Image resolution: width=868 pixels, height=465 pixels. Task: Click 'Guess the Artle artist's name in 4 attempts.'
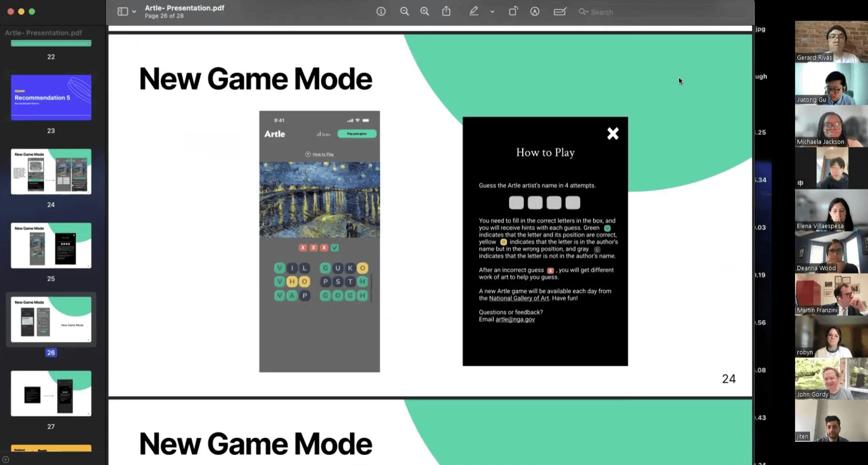point(537,186)
